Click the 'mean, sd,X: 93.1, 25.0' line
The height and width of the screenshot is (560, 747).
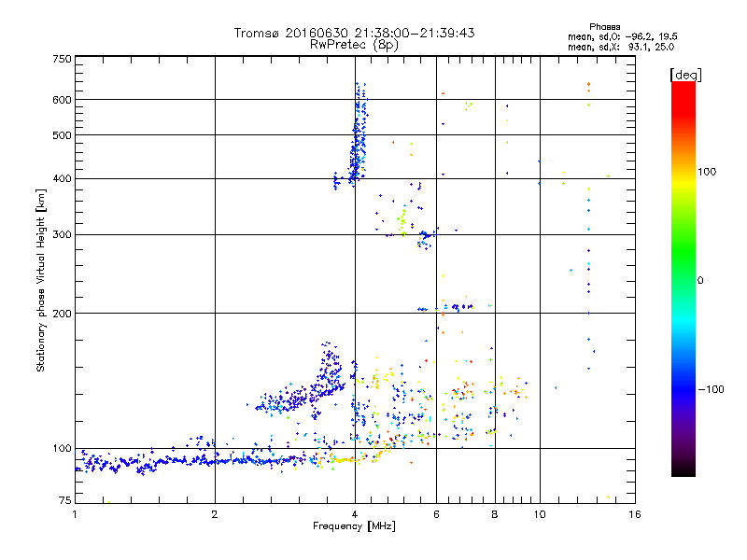621,47
